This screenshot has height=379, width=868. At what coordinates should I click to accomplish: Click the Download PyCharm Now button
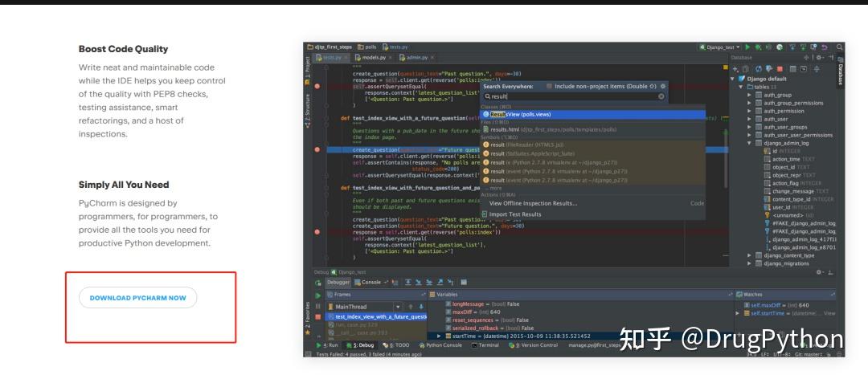pyautogui.click(x=138, y=298)
